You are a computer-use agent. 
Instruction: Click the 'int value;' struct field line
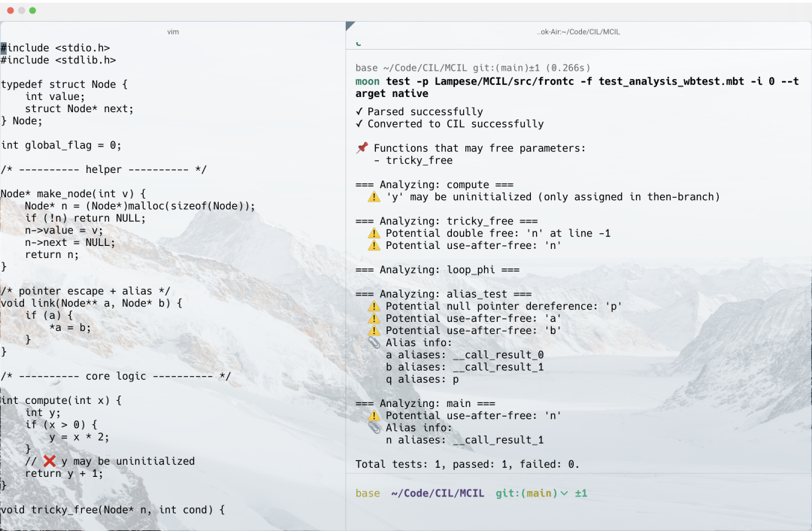55,96
